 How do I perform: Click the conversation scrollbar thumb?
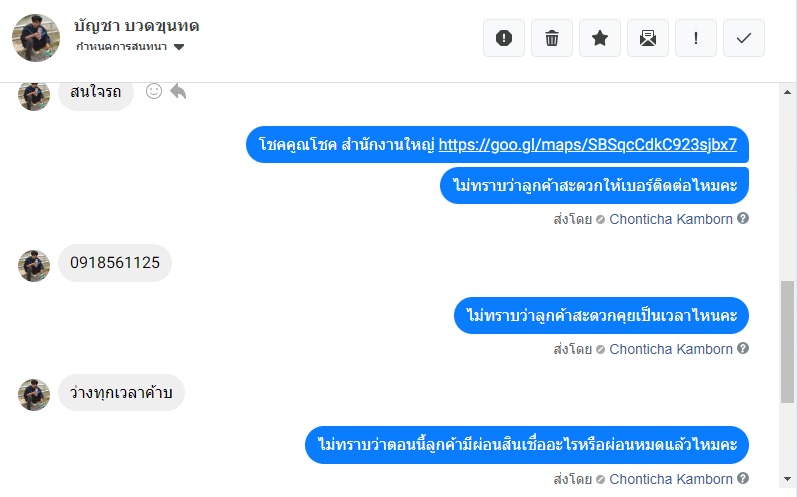click(x=788, y=340)
